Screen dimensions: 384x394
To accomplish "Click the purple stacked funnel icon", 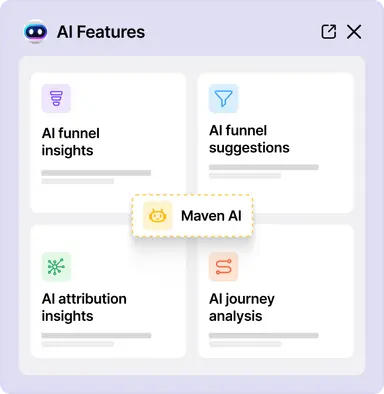I will 56,99.
